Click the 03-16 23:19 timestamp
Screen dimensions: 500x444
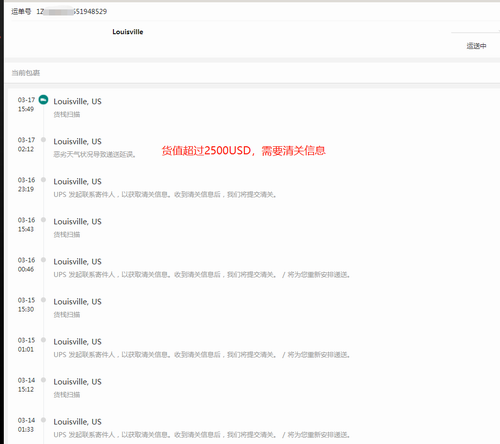[x=26, y=184]
